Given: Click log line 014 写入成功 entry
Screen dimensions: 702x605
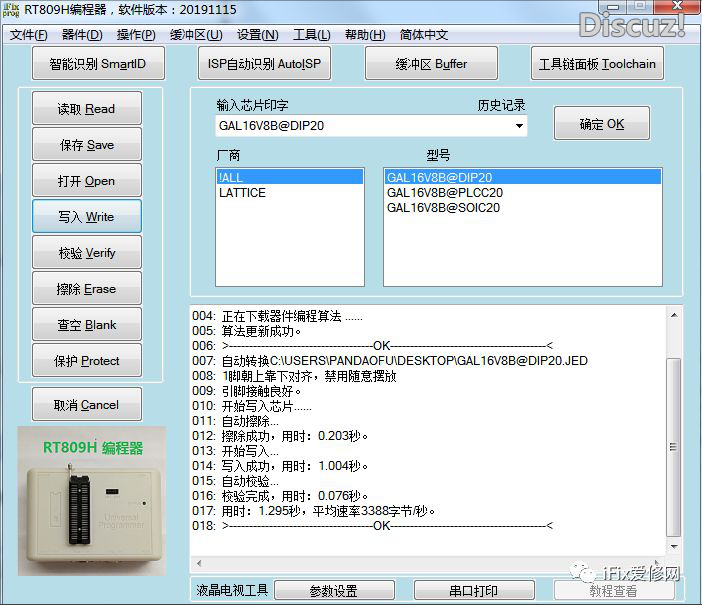Looking at the screenshot, I should (280, 466).
